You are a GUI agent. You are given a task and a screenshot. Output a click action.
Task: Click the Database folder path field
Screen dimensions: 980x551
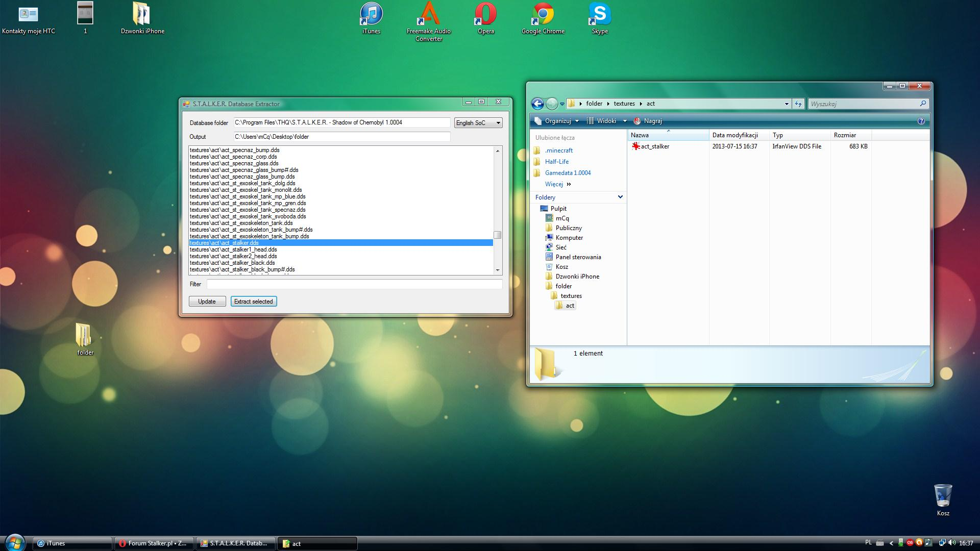[x=342, y=122]
